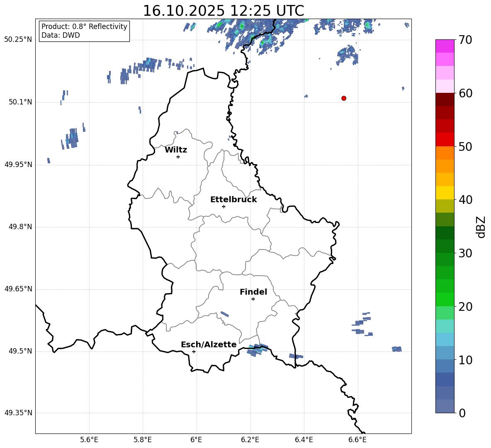Click the Ettelbruck station cross marker

tap(224, 206)
